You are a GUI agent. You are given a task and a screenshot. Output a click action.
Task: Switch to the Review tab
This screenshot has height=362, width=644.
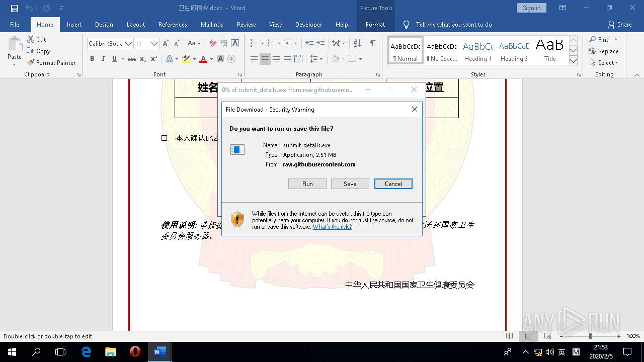pyautogui.click(x=246, y=24)
